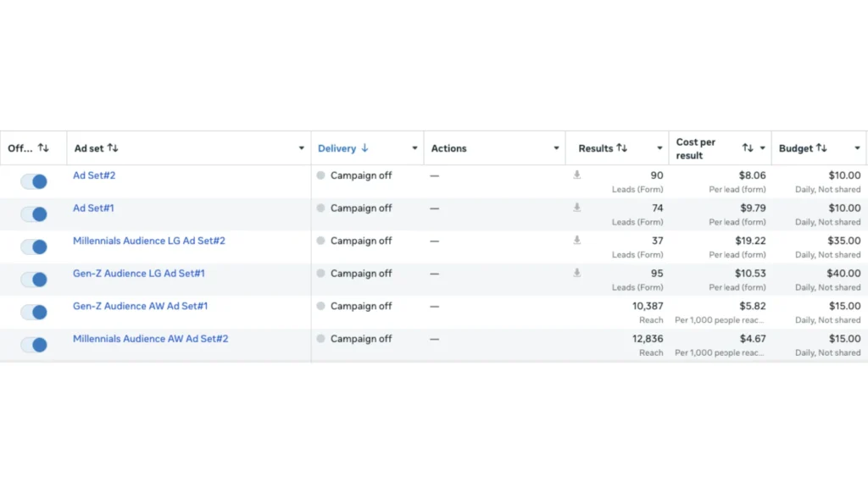Click the $4.67 cost per reach
The width and height of the screenshot is (868, 488).
(753, 339)
